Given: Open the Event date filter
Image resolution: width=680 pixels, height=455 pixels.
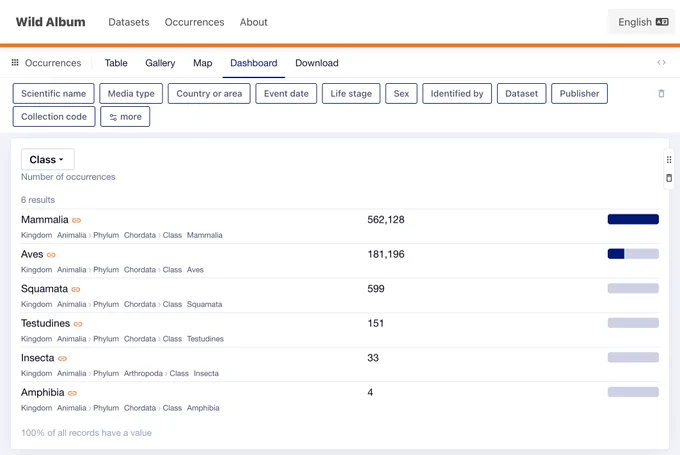Looking at the screenshot, I should click(286, 94).
